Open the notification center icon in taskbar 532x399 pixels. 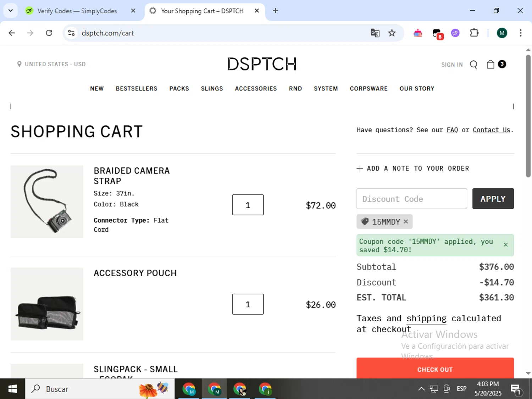(x=516, y=389)
